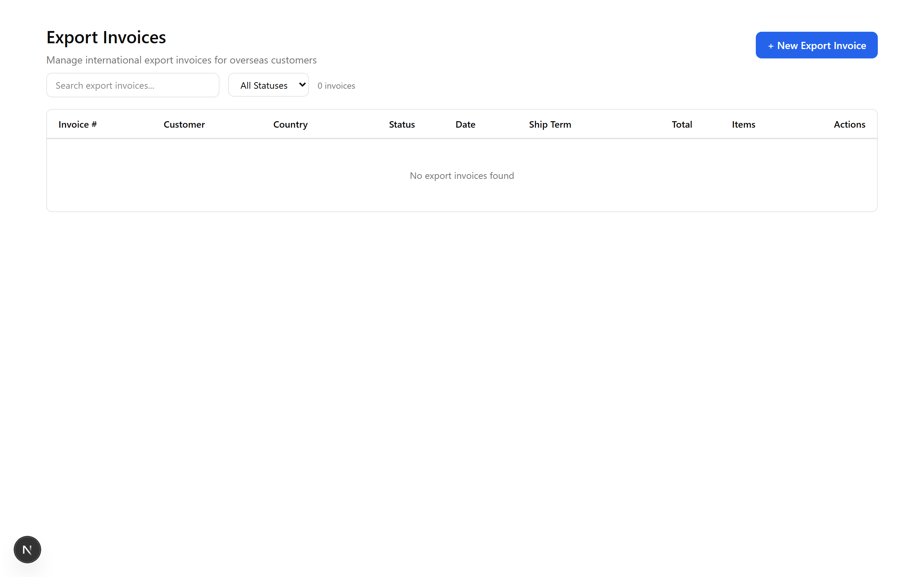Create a new export invoice
The image size is (924, 577).
816,45
